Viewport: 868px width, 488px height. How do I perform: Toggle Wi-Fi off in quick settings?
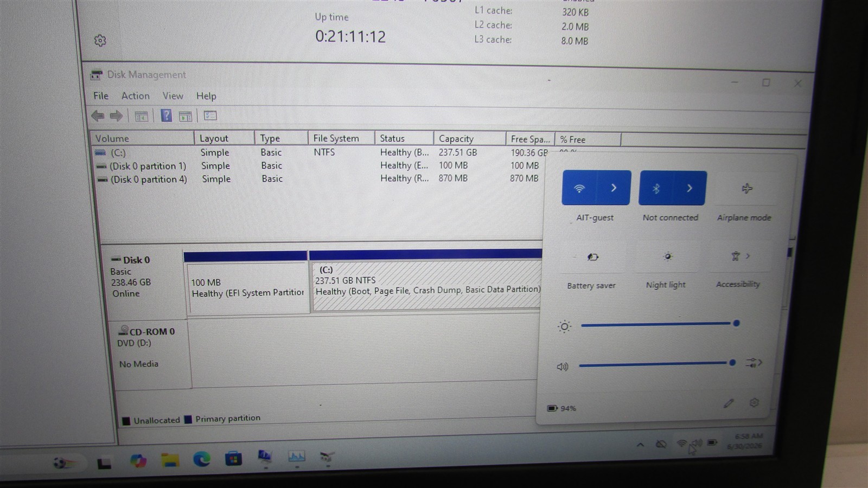[579, 188]
